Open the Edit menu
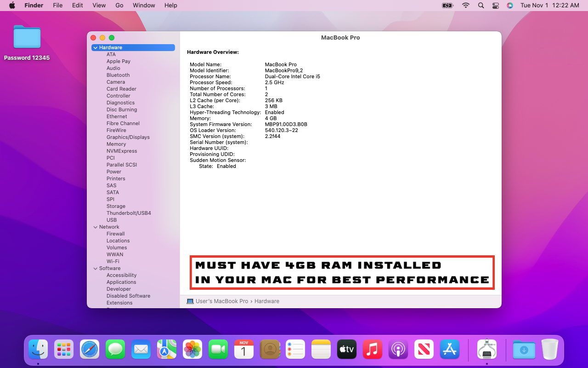The height and width of the screenshot is (368, 588). point(78,6)
